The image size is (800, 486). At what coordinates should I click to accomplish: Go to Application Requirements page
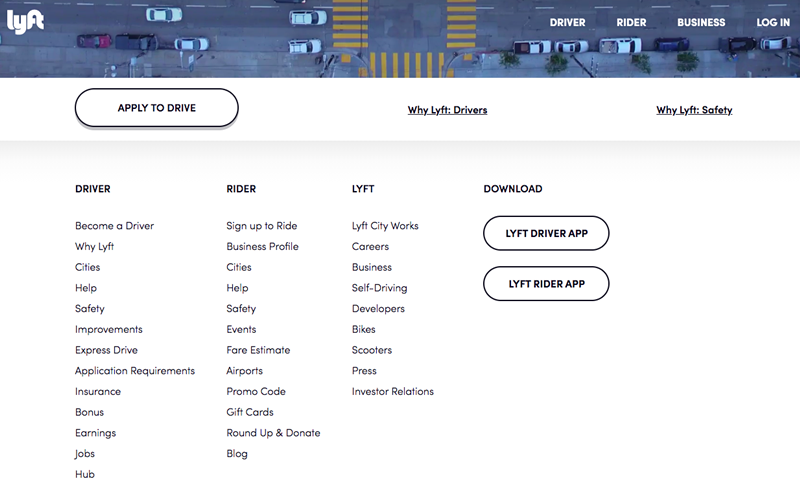point(135,371)
